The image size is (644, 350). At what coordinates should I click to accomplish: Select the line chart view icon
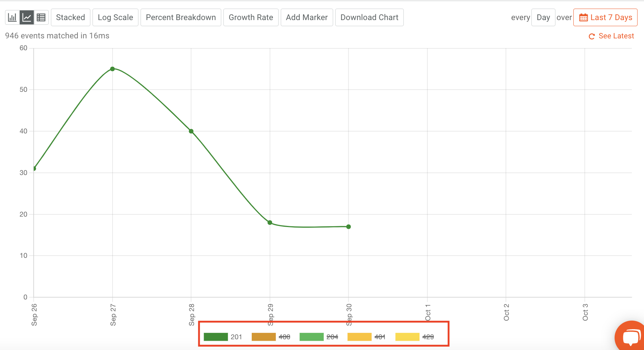click(27, 17)
